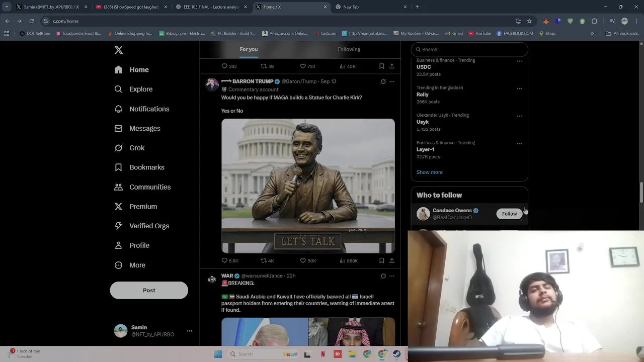Click the page vertical scrollbar thumb
This screenshot has width=644, height=362.
[641, 193]
